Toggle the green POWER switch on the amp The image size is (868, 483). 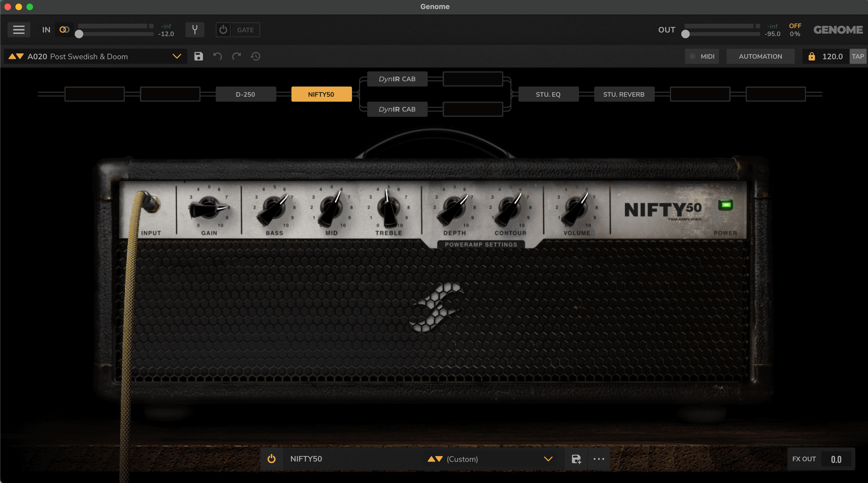click(726, 205)
